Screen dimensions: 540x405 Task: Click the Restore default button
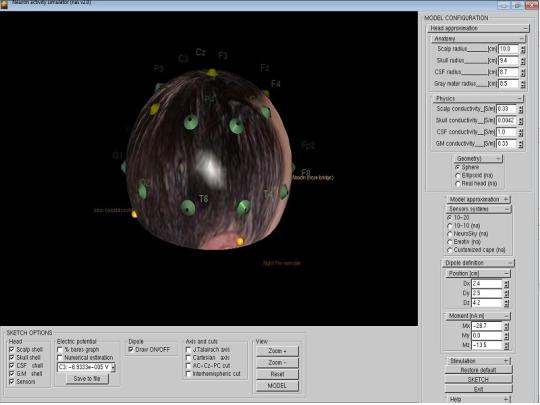pyautogui.click(x=478, y=370)
